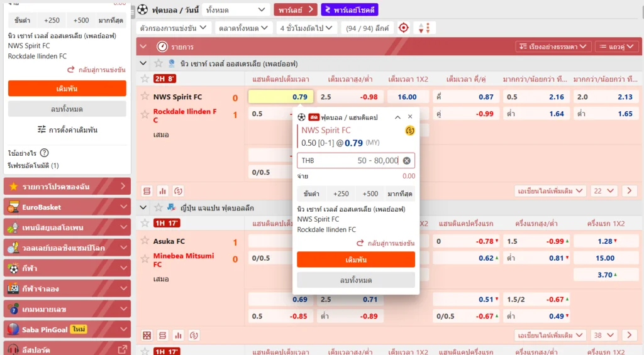The width and height of the screenshot is (644, 355).
Task: Close the bet slip popup
Action: tap(410, 117)
